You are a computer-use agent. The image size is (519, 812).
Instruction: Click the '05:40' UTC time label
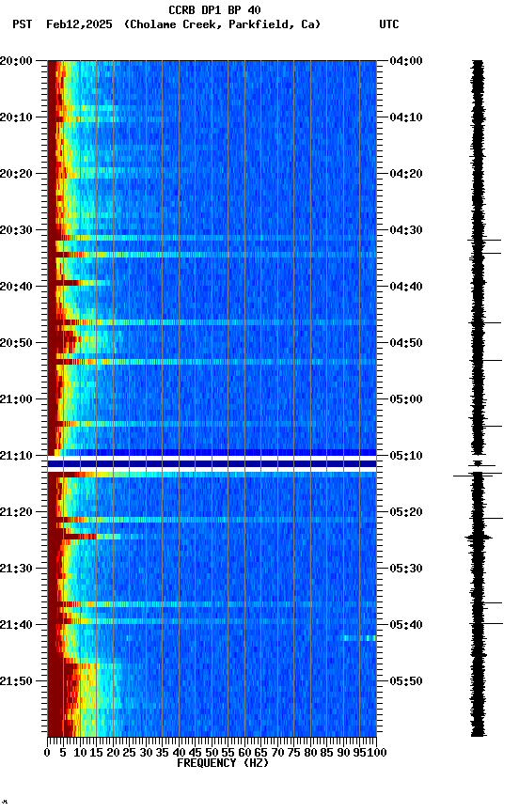[x=406, y=626]
